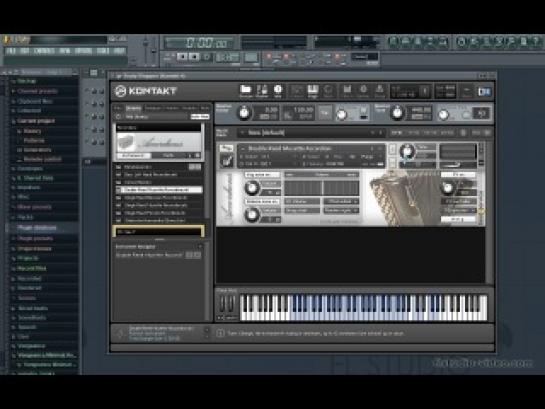Toggle the metronome on button in Master editor
The width and height of the screenshot is (545, 409).
(x=364, y=117)
